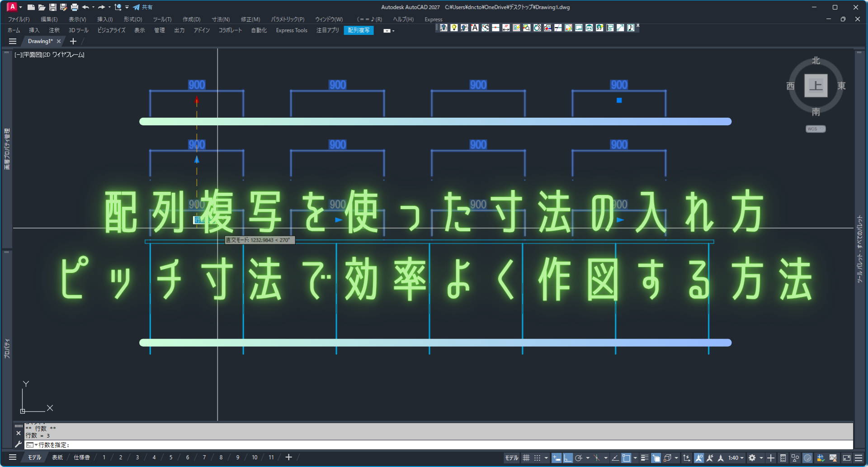Toggle dynamic input in status bar

point(557,458)
